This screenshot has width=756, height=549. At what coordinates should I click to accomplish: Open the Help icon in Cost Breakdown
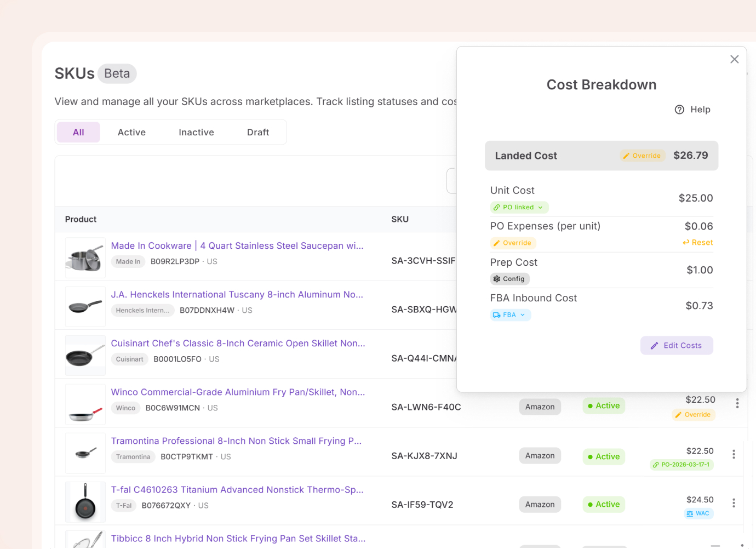coord(679,110)
